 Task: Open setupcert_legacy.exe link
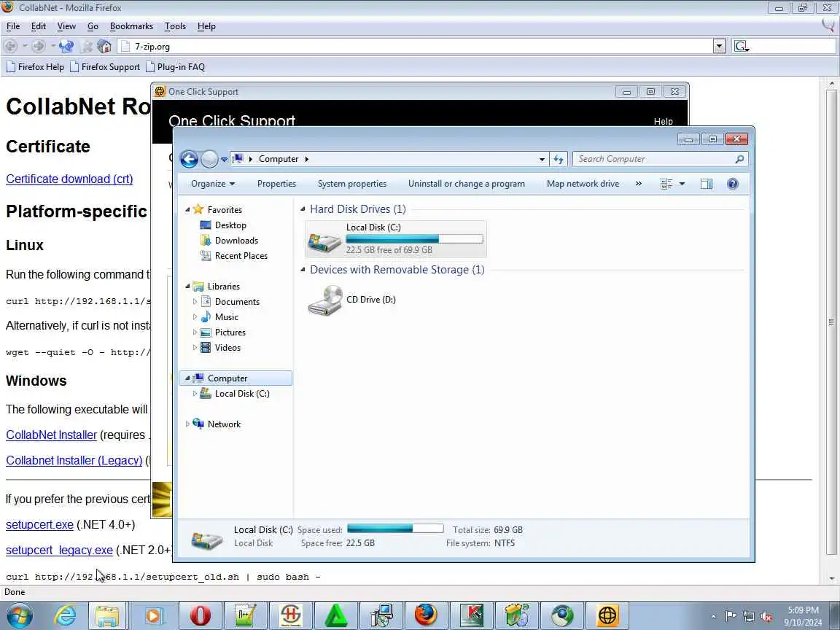click(60, 551)
